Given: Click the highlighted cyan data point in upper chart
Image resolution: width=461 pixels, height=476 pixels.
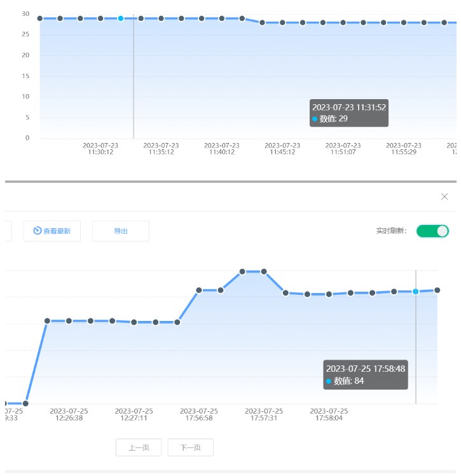Looking at the screenshot, I should pyautogui.click(x=121, y=18).
